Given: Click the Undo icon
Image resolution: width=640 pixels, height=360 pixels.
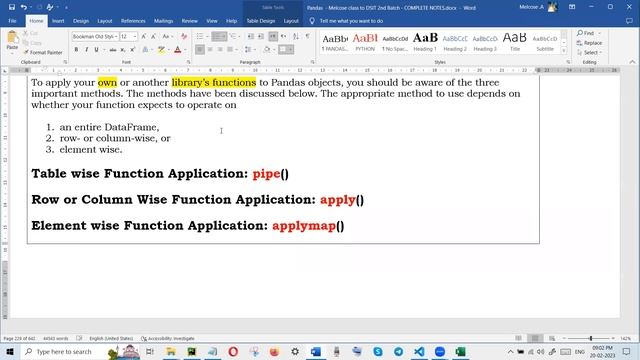Looking at the screenshot, I should (x=24, y=7).
